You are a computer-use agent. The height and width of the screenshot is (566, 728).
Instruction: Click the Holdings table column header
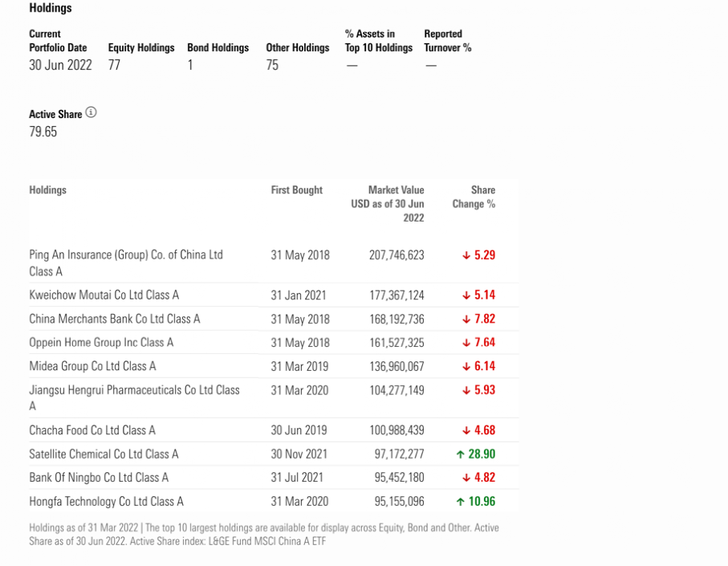(x=47, y=190)
